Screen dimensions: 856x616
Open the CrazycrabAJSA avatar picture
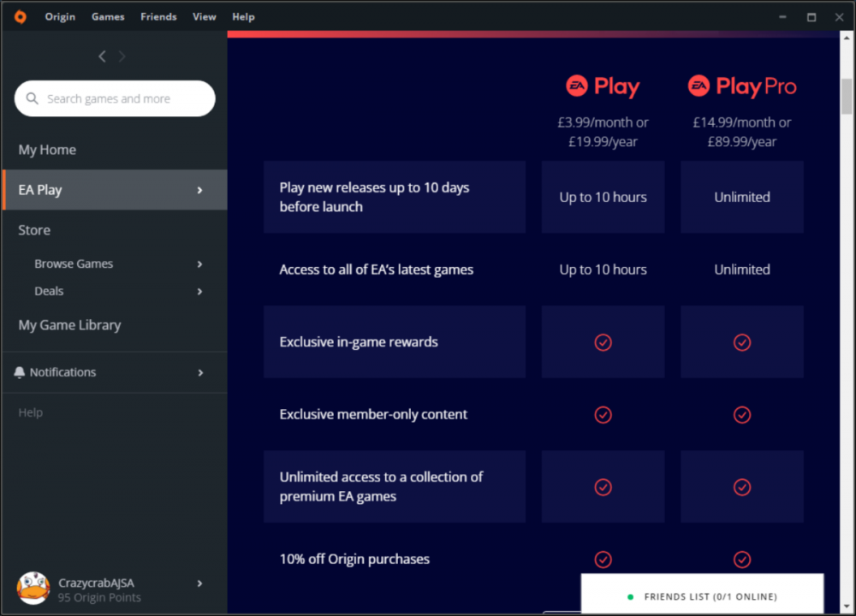pos(33,588)
